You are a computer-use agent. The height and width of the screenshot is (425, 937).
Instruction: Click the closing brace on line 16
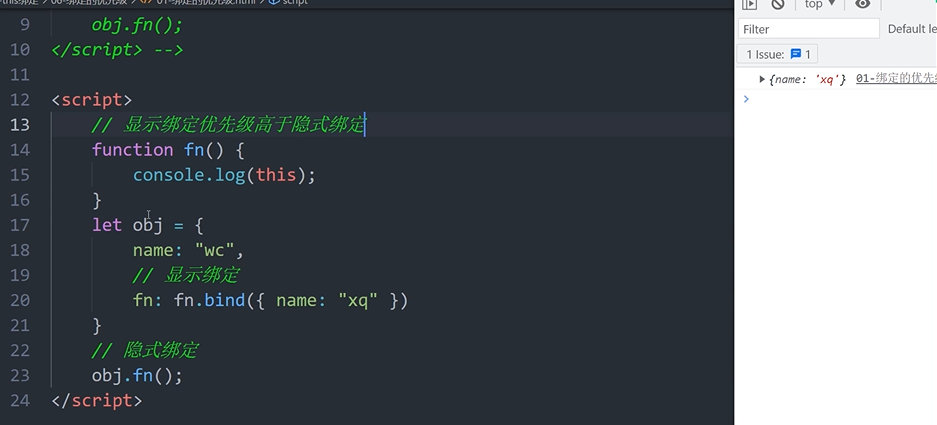coord(97,200)
